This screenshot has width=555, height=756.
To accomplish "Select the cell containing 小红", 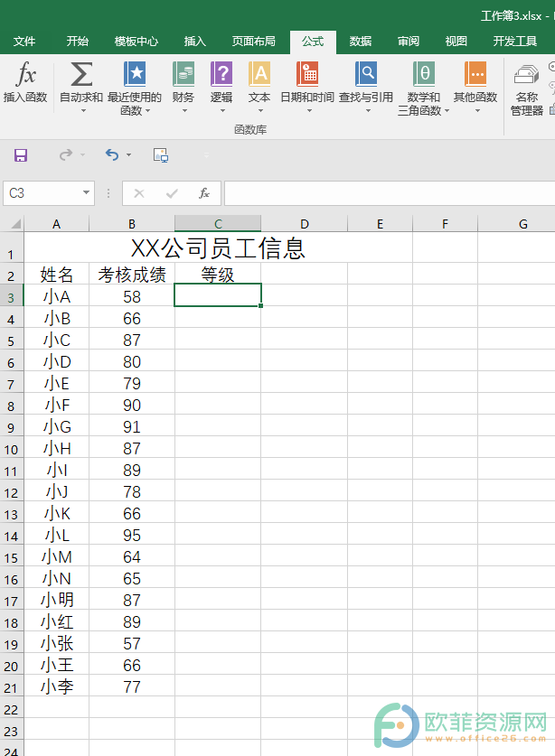I will (56, 621).
